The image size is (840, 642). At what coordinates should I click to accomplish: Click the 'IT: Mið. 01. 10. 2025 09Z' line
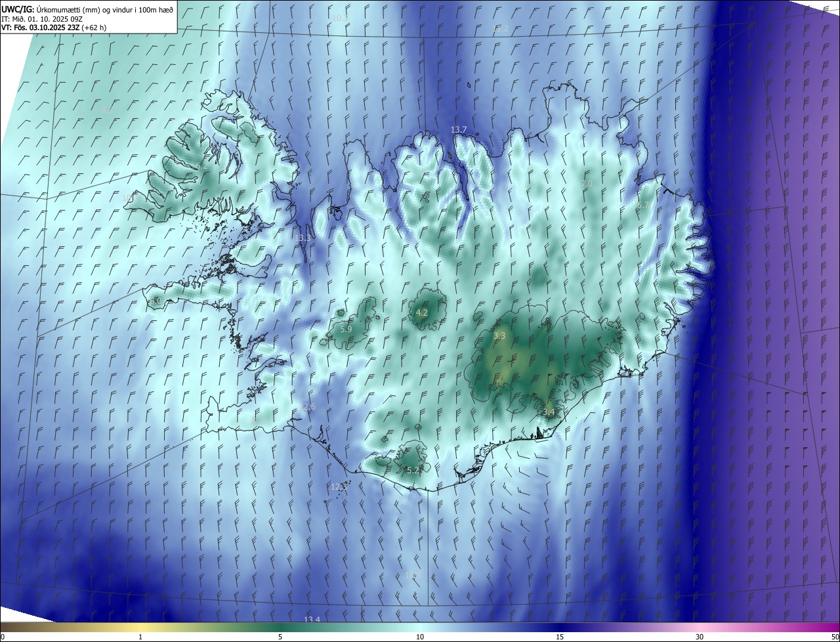pos(42,19)
